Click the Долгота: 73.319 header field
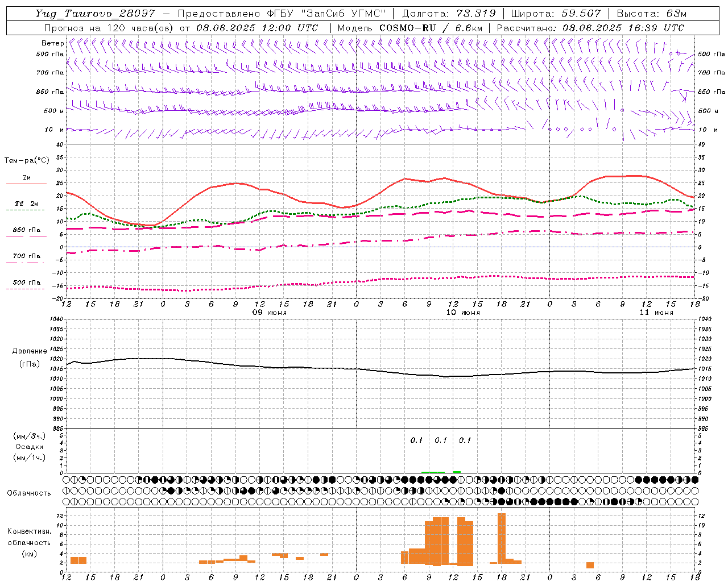 tap(449, 14)
